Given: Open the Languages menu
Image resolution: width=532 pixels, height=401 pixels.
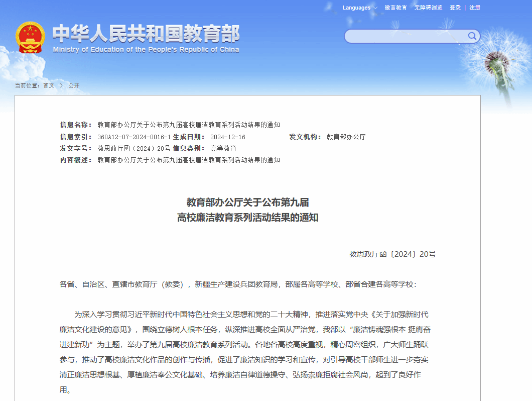Looking at the screenshot, I should [356, 8].
